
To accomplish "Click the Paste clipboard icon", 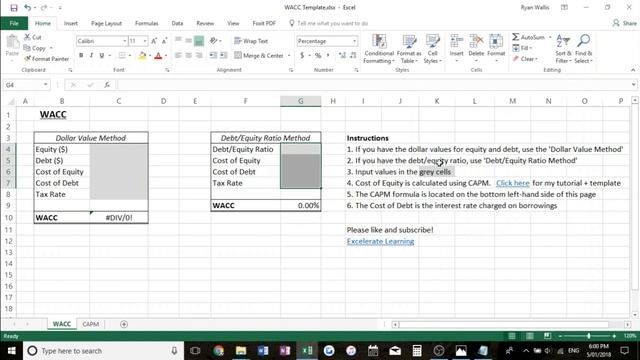I will (12, 42).
